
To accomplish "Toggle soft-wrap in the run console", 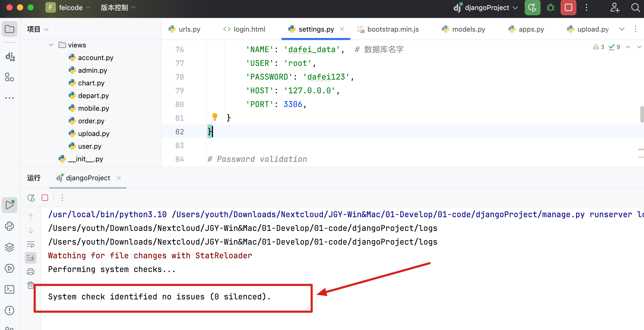I will pyautogui.click(x=31, y=244).
